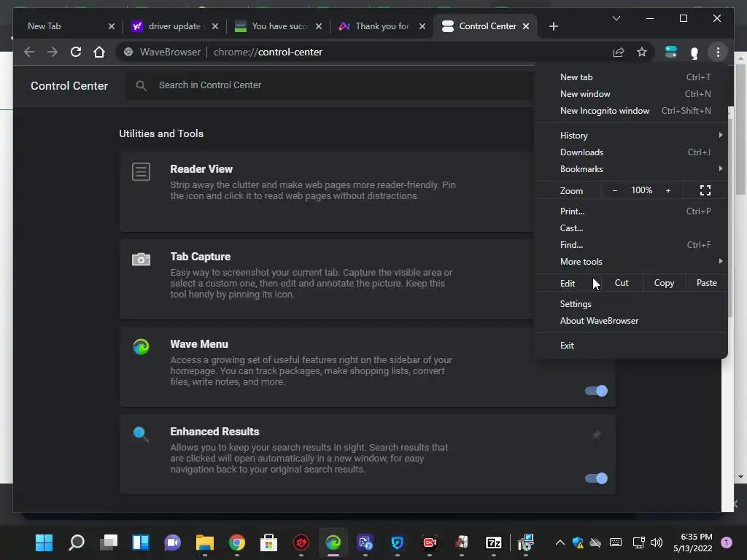Reload the current page

pos(76,52)
